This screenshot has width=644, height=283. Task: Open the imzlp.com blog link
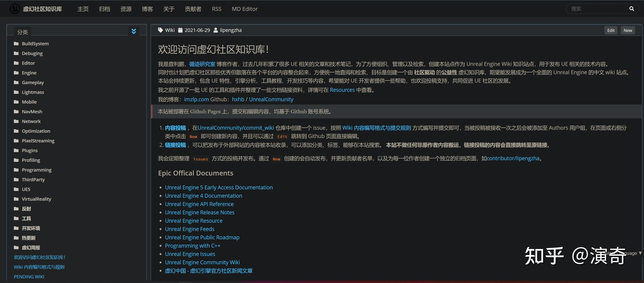[197, 99]
